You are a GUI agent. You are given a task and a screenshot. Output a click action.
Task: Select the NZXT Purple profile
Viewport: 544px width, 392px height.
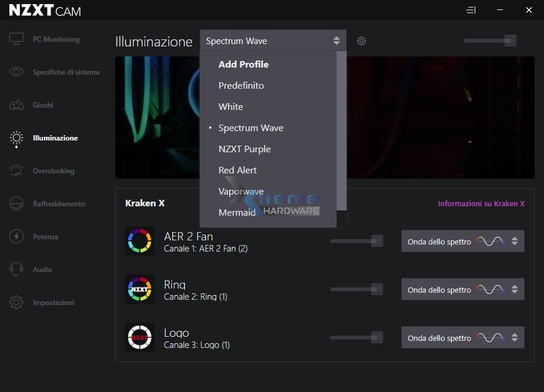pyautogui.click(x=244, y=149)
